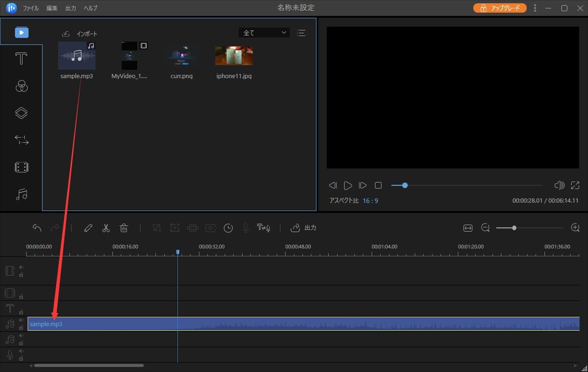Toggle lock on the text track

tap(21, 312)
